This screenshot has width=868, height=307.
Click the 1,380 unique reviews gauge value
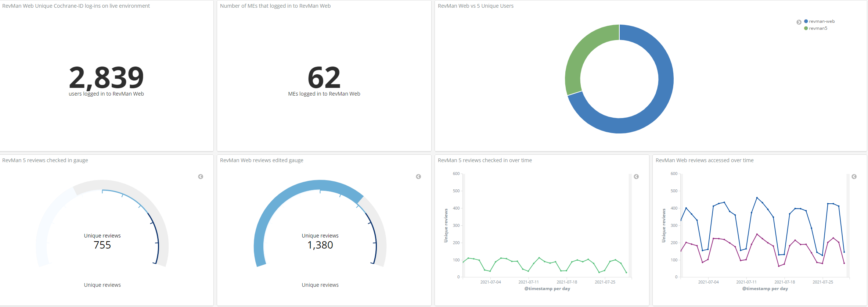(320, 245)
